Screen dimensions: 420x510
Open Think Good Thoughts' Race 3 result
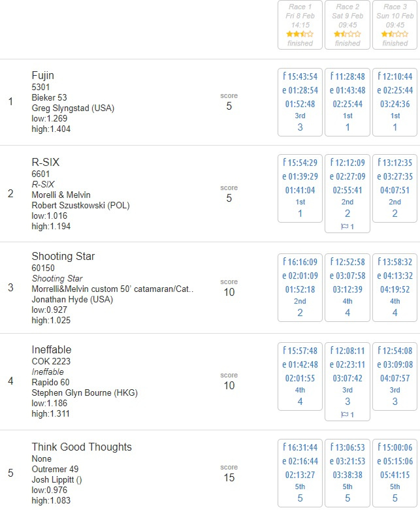tap(395, 473)
